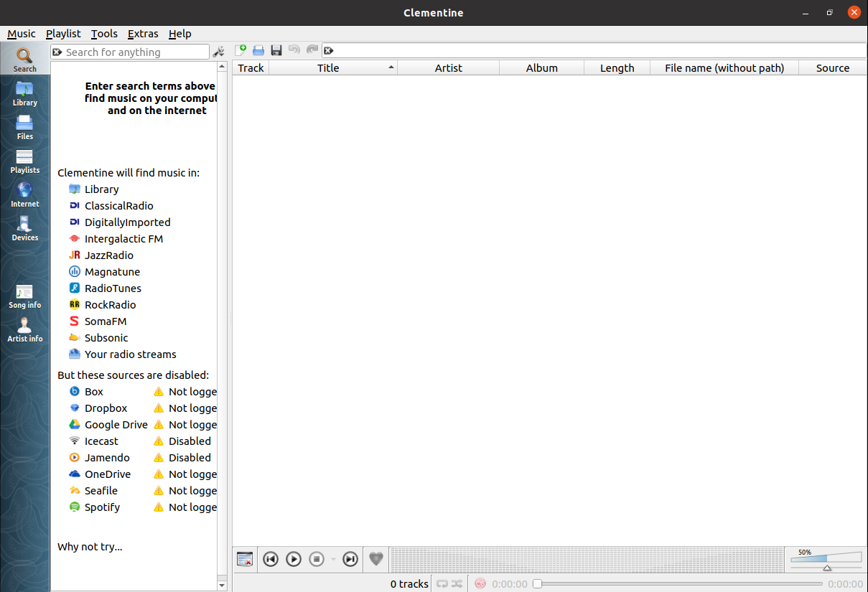Redo the last playlist change
This screenshot has width=868, height=592.
tap(312, 50)
